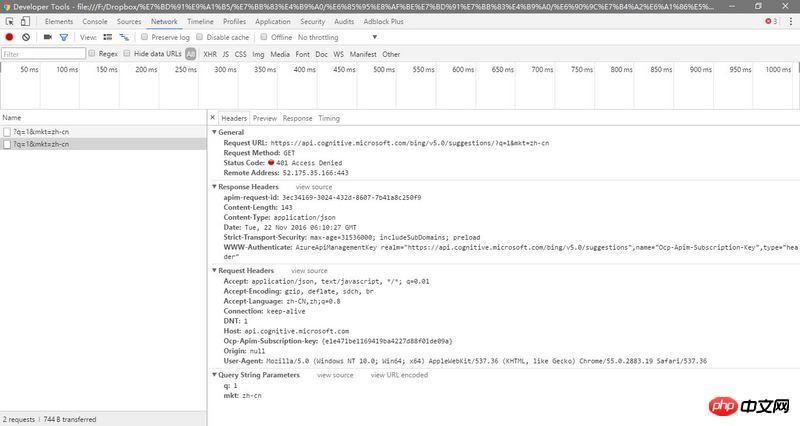Open the Sources panel tab
Screen dimensions: 800x426
point(129,21)
